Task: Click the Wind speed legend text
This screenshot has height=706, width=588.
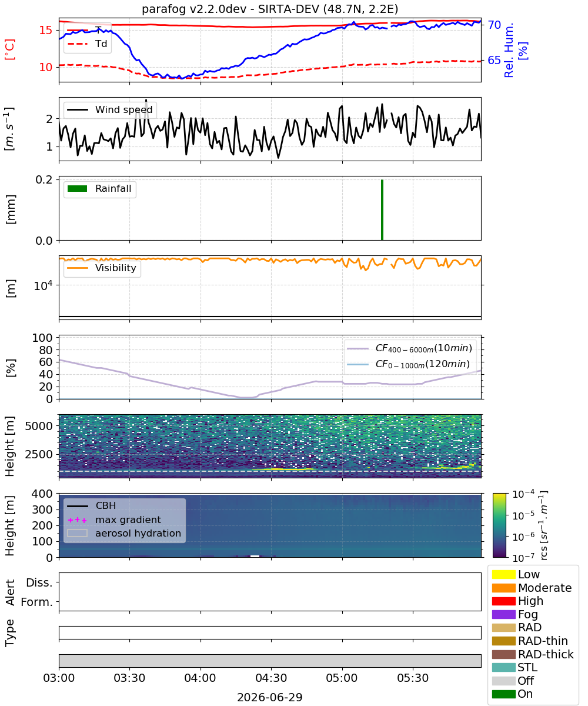Action: (124, 109)
